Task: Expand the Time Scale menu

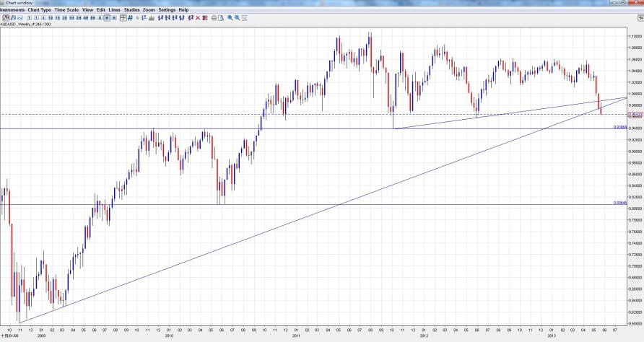Action: tap(67, 10)
